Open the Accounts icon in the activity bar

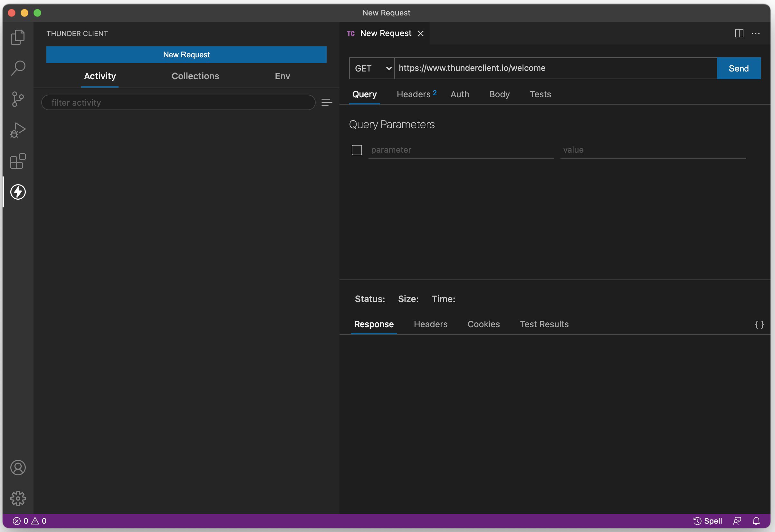pyautogui.click(x=18, y=468)
